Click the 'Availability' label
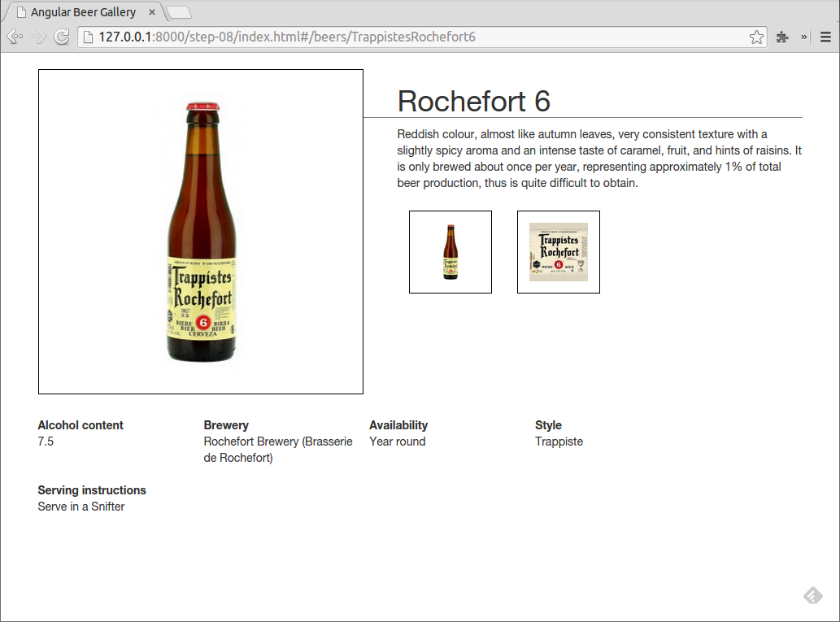This screenshot has width=840, height=622. point(398,425)
